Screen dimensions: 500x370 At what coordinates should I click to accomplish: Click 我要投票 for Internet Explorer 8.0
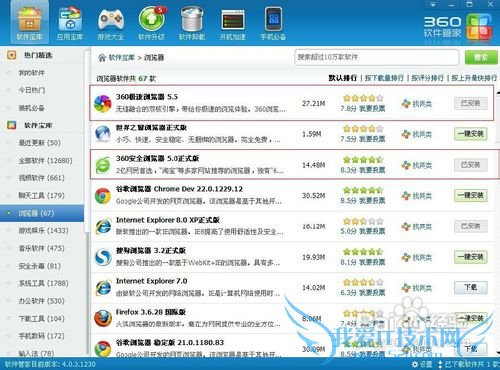[372, 231]
